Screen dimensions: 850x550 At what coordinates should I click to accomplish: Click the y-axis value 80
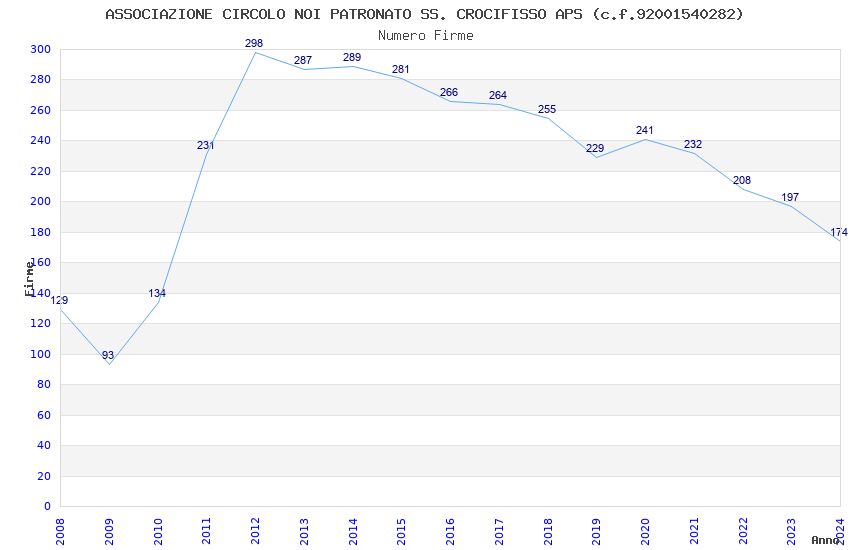point(44,384)
